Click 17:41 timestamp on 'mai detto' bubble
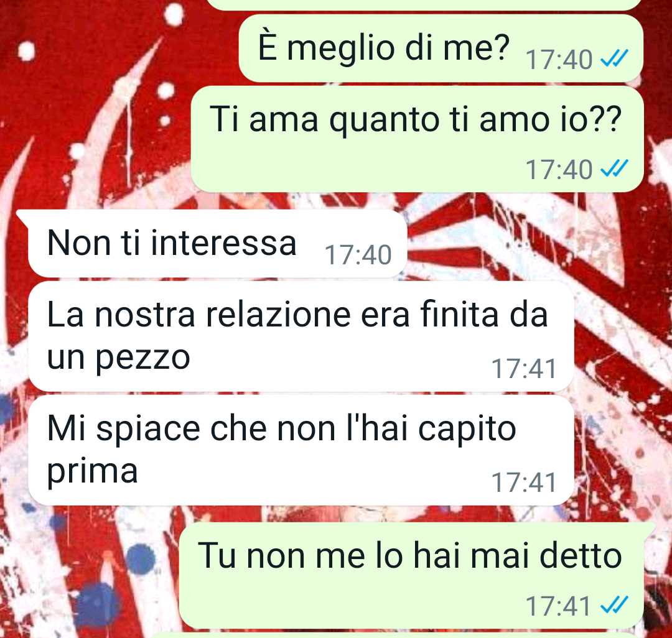672x638 pixels. click(x=558, y=606)
